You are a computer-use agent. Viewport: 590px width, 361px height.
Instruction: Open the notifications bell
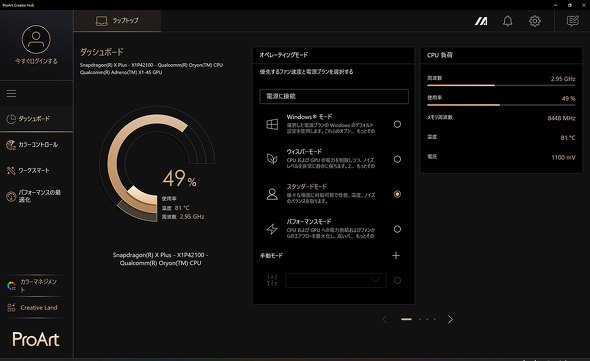coord(508,21)
